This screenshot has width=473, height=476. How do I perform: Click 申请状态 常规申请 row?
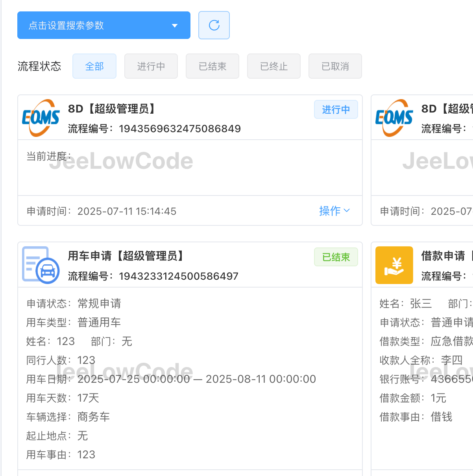click(x=74, y=303)
